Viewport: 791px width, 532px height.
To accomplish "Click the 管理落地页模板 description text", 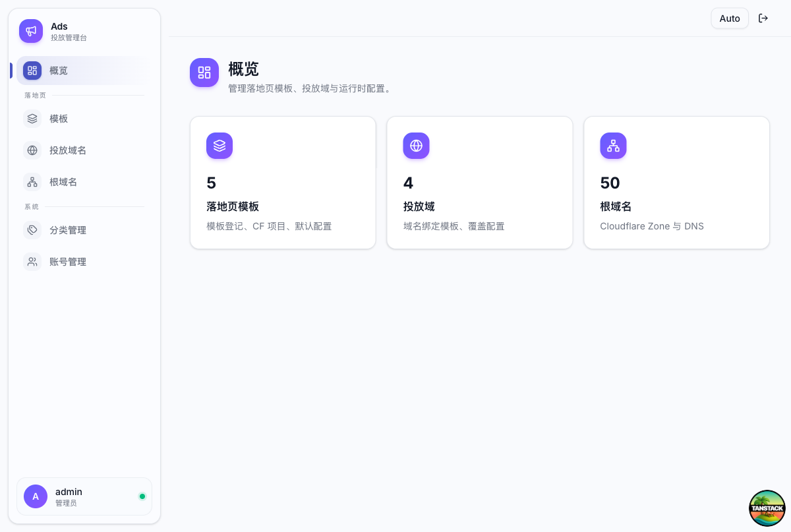I will coord(310,88).
